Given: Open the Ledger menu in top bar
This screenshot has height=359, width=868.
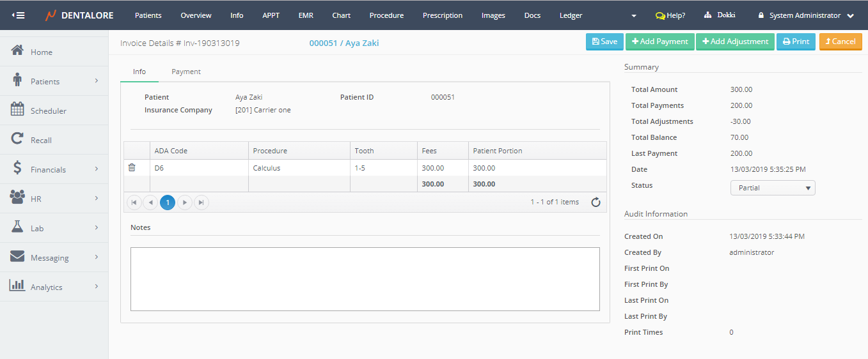Looking at the screenshot, I should click(x=571, y=15).
